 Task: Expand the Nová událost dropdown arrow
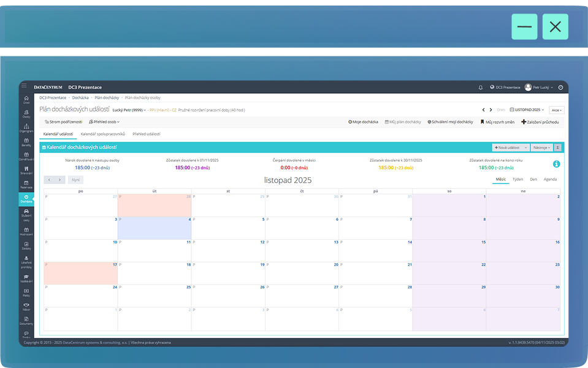[x=525, y=147]
